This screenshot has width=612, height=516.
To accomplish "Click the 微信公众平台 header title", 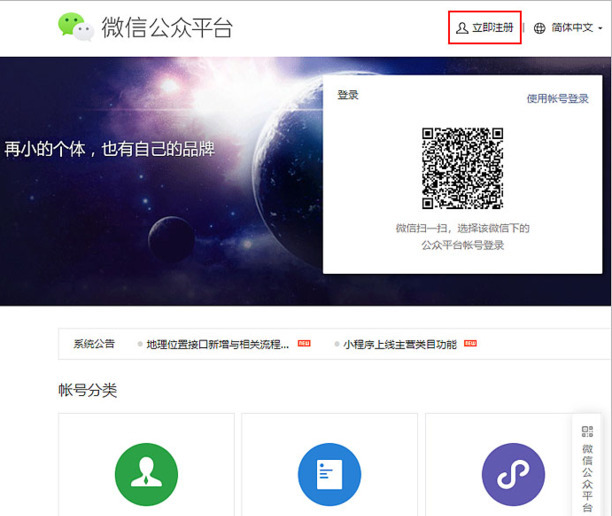I will click(x=167, y=28).
